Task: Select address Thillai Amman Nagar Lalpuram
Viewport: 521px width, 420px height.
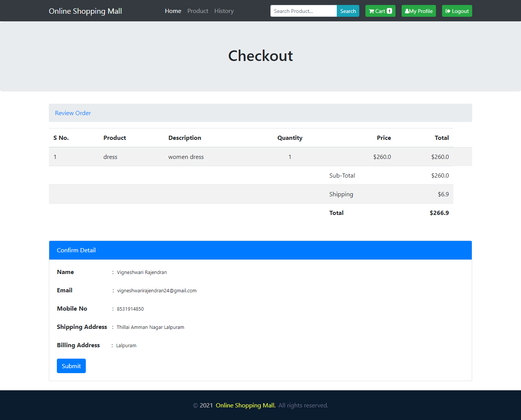Action: (x=150, y=327)
